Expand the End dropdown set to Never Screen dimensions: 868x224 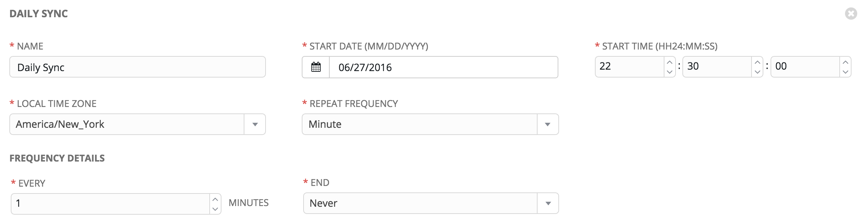click(548, 204)
